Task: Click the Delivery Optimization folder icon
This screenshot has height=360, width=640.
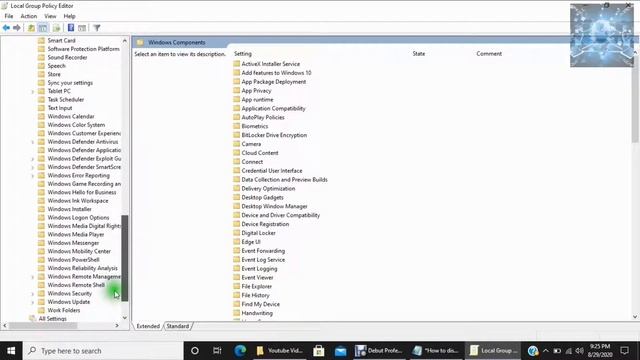Action: point(237,188)
